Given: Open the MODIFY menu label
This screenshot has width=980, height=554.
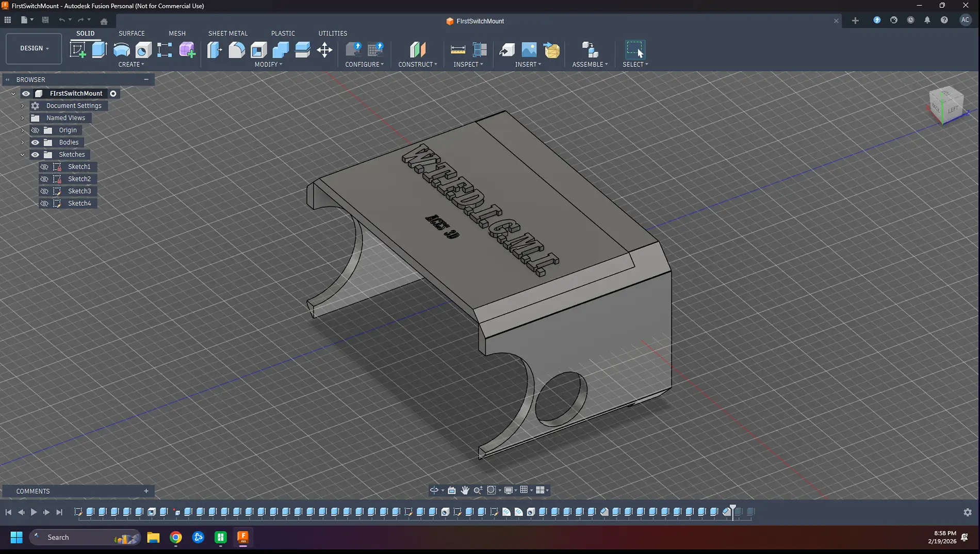Looking at the screenshot, I should click(x=268, y=64).
